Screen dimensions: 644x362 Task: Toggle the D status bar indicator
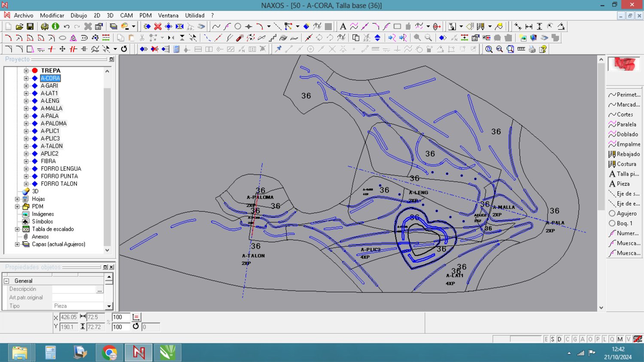click(559, 339)
